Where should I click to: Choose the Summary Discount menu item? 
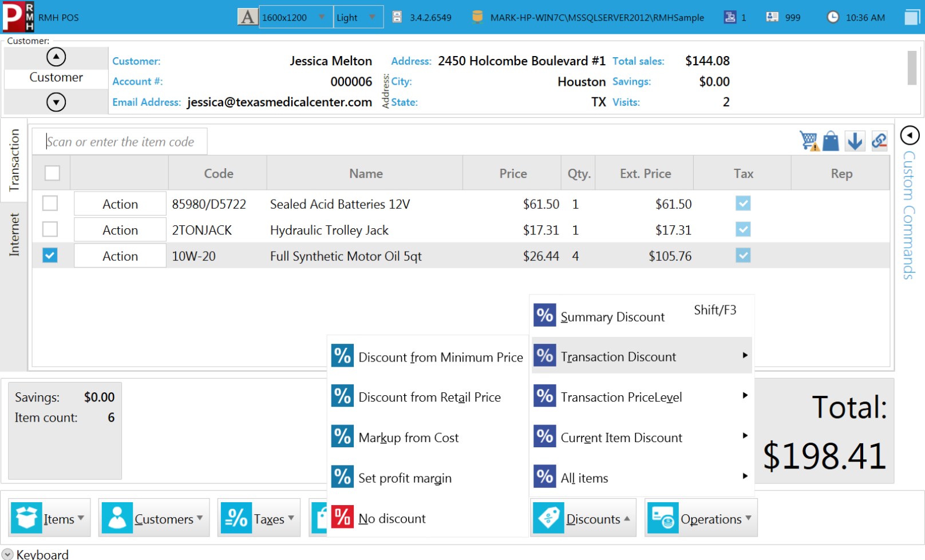pyautogui.click(x=612, y=317)
